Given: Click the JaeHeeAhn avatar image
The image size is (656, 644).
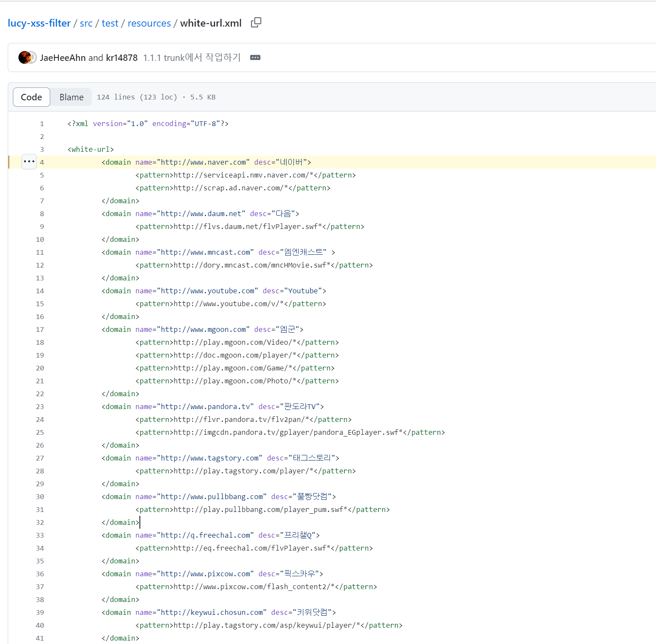Looking at the screenshot, I should tap(25, 57).
